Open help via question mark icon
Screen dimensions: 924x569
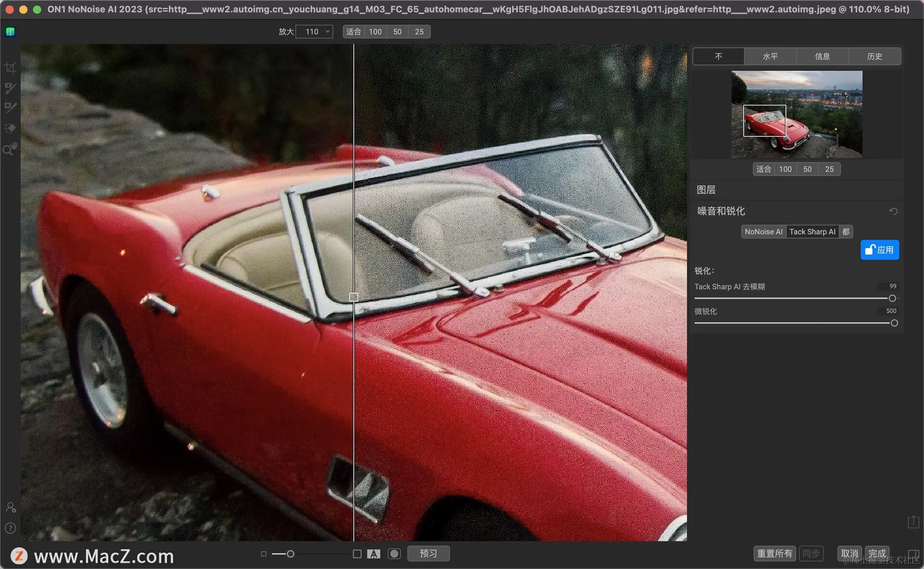(10, 528)
